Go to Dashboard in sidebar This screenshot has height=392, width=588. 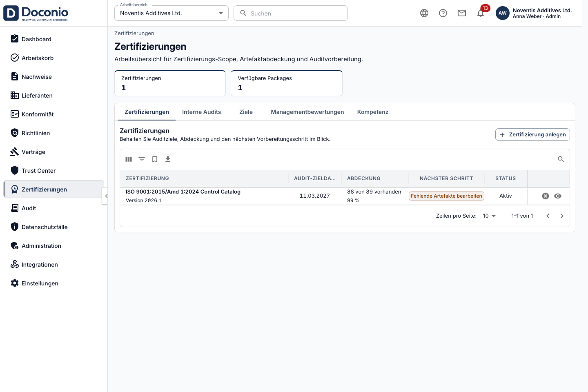click(53, 39)
